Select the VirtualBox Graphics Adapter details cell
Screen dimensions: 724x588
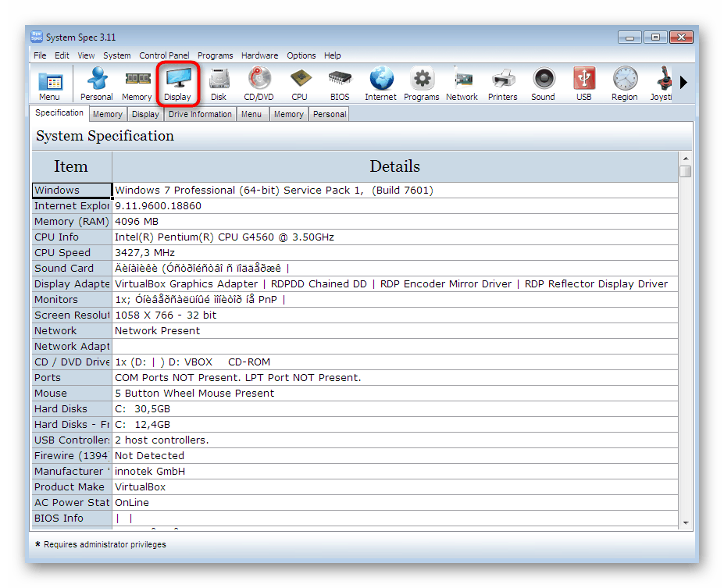[x=394, y=283]
